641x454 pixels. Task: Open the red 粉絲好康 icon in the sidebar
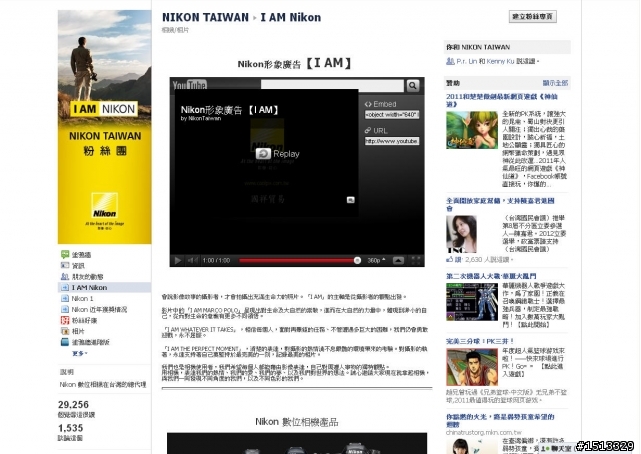[65, 320]
